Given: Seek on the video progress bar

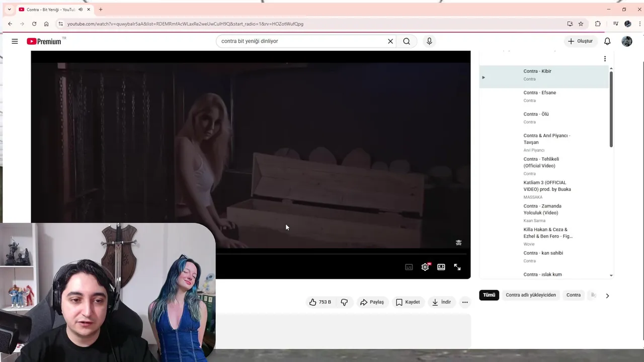Looking at the screenshot, I should 343,255.
